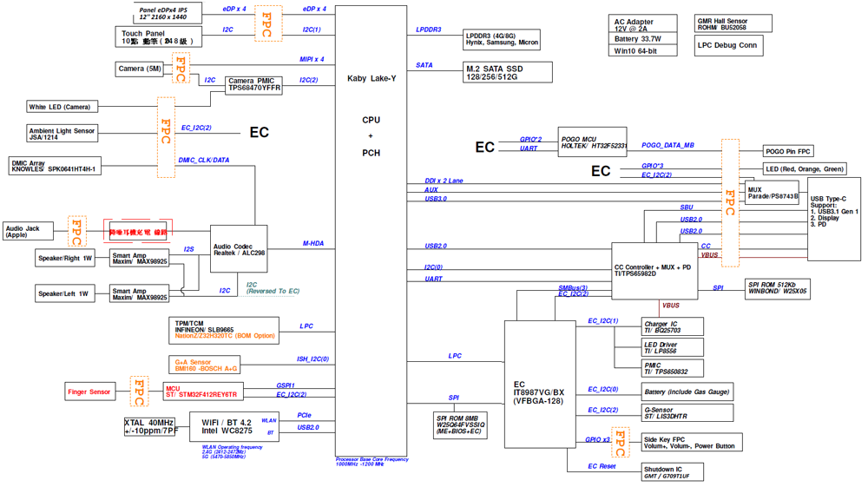Viewport: 868px width, 487px height.
Task: Click SPI ROM 512Kb WINBOND W25X05 block
Action: (777, 288)
